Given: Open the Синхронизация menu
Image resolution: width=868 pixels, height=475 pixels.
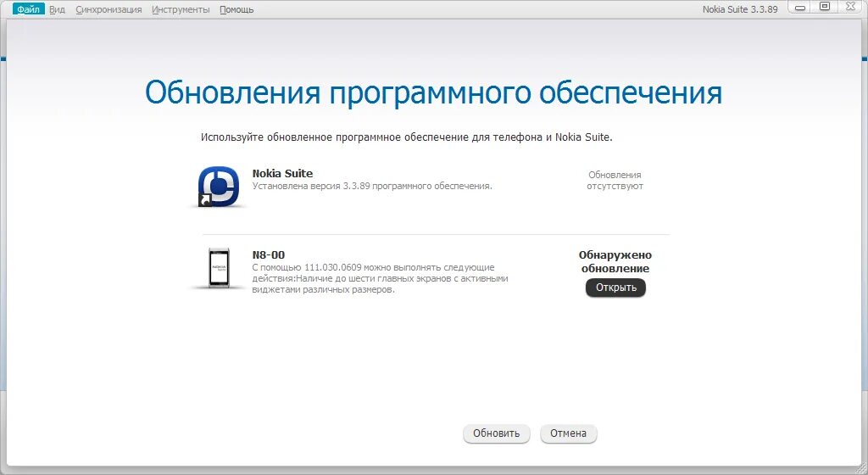Looking at the screenshot, I should point(108,9).
